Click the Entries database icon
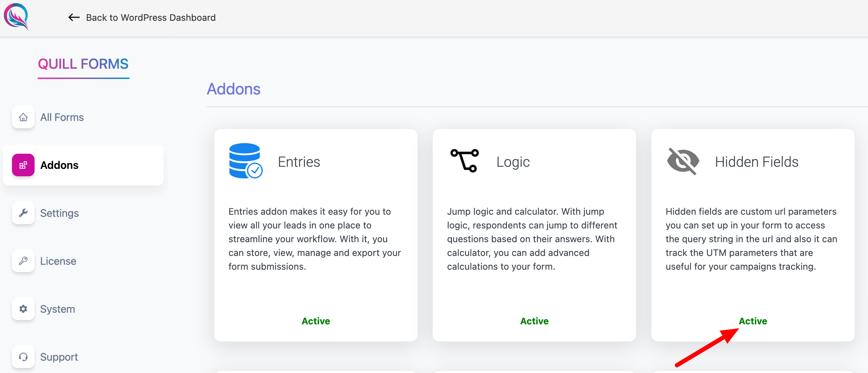868x373 pixels. (x=246, y=161)
